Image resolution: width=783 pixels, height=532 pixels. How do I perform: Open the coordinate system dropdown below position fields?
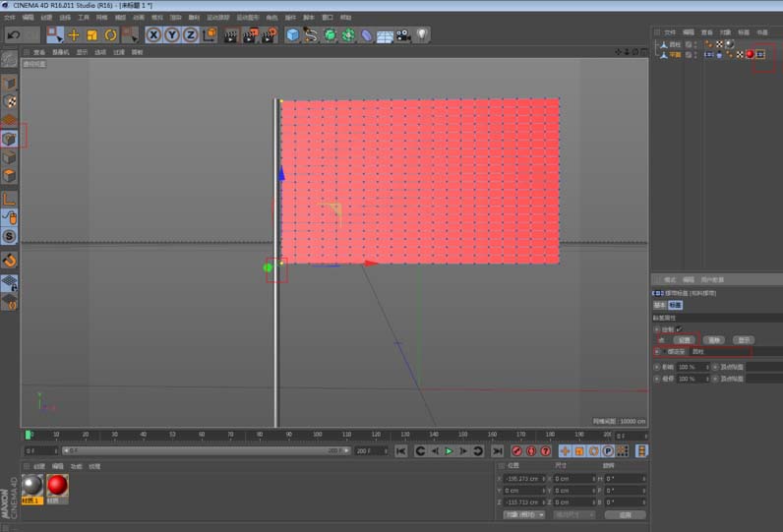(523, 514)
